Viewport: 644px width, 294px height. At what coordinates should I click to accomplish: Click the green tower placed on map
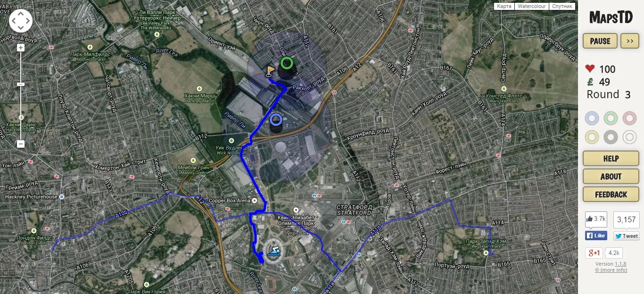[286, 67]
